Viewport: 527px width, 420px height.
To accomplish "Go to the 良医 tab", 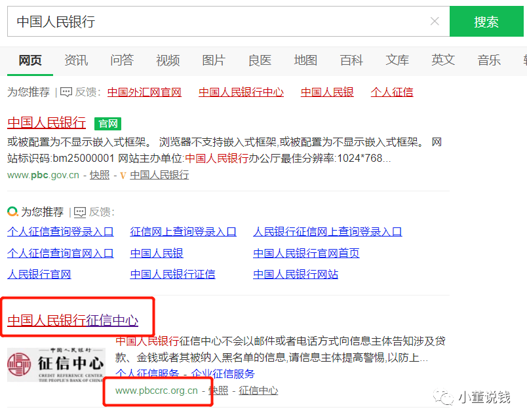I will (x=260, y=60).
